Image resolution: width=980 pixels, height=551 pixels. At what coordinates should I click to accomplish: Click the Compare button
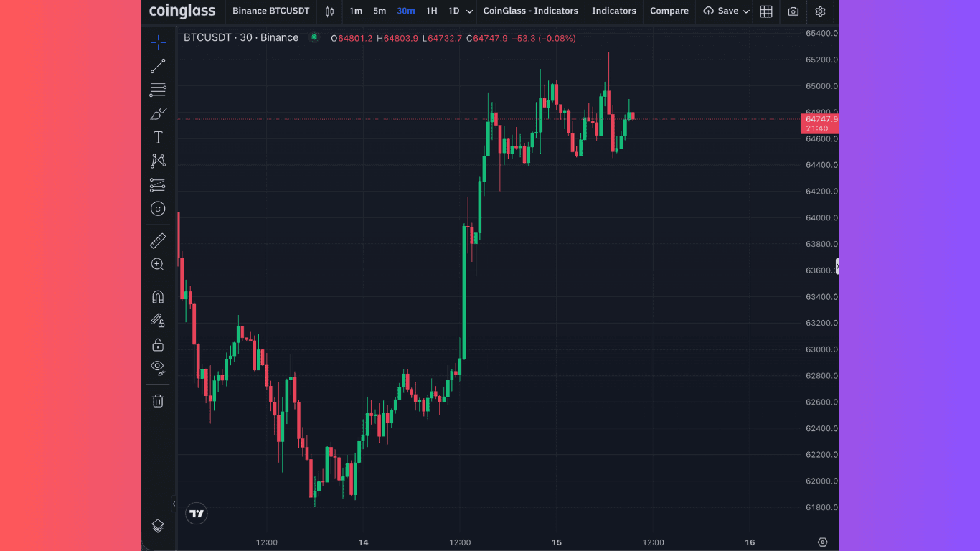tap(669, 11)
